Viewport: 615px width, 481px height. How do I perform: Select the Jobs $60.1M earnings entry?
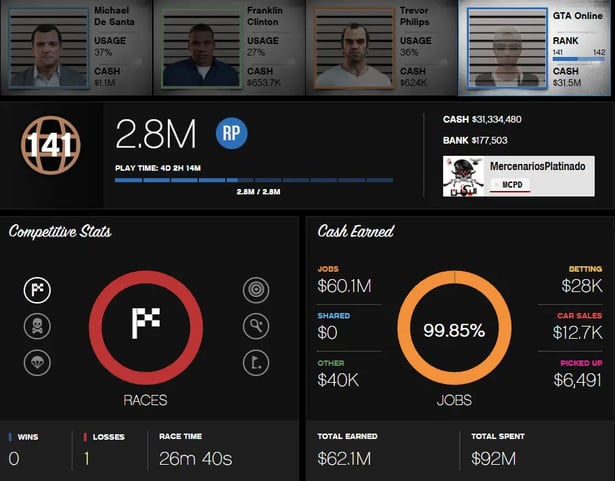(x=345, y=281)
